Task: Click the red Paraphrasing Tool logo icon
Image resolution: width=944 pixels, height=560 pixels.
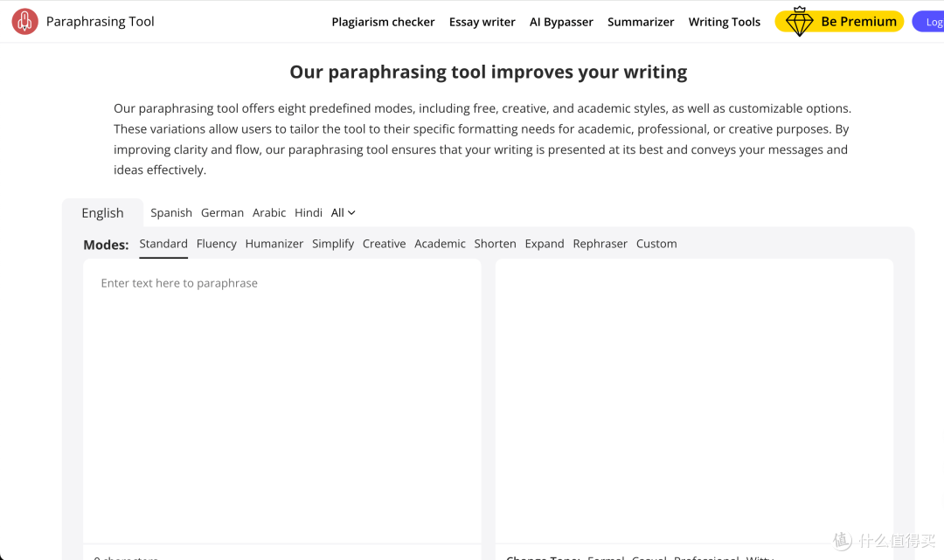Action: pyautogui.click(x=24, y=22)
